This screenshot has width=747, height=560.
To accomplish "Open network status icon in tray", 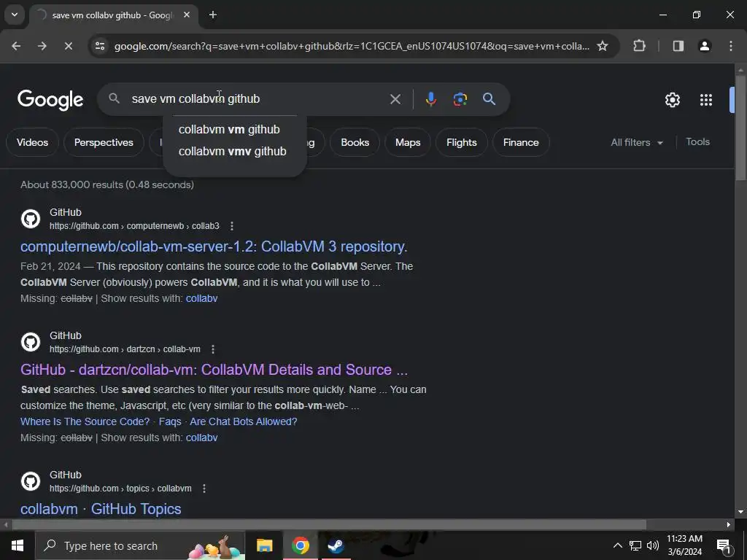I will pyautogui.click(x=635, y=545).
